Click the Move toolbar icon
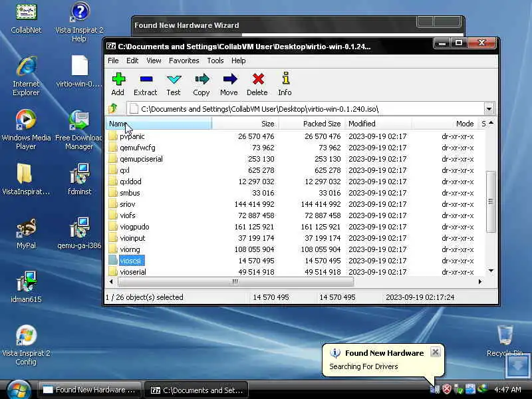This screenshot has height=399, width=532. [x=229, y=79]
